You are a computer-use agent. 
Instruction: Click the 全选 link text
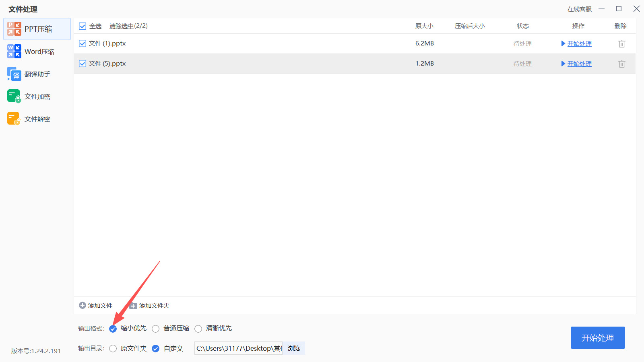95,26
